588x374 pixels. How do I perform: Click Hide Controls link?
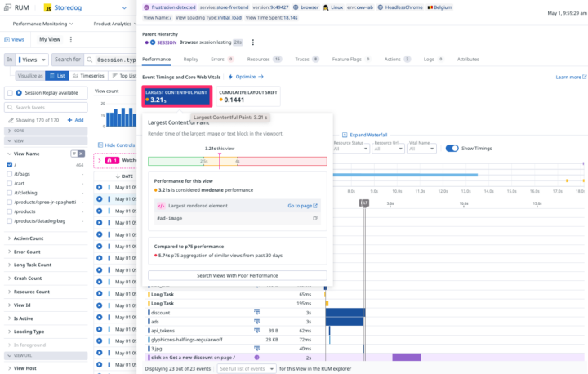(x=116, y=145)
